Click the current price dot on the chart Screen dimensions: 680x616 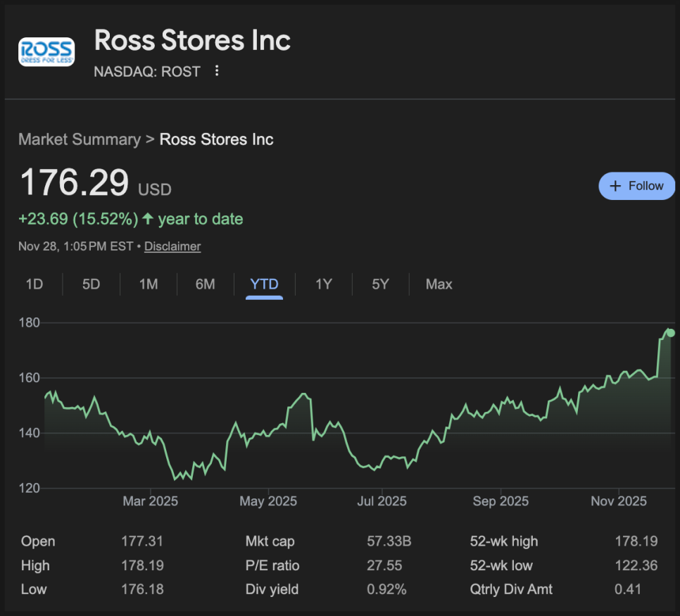click(670, 332)
